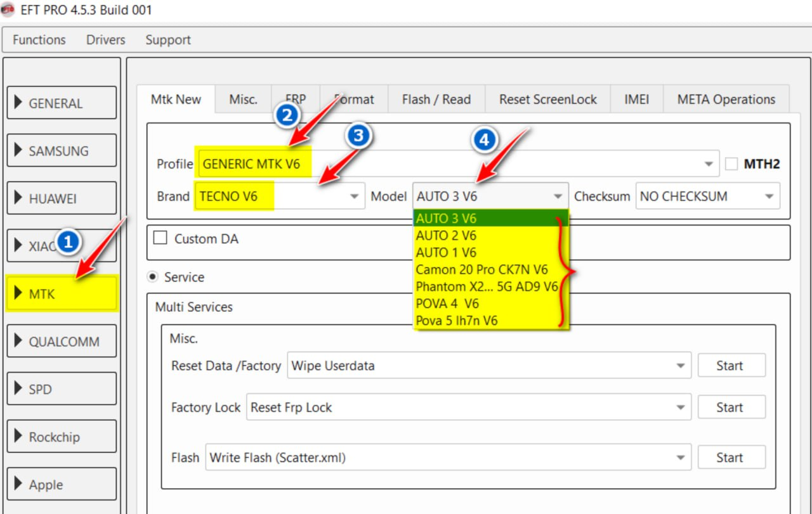
Task: Open the Apple sidebar category
Action: [x=62, y=484]
